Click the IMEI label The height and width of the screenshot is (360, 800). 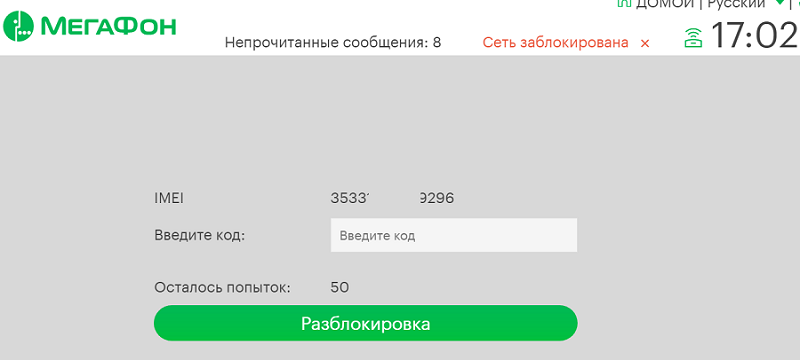point(168,198)
